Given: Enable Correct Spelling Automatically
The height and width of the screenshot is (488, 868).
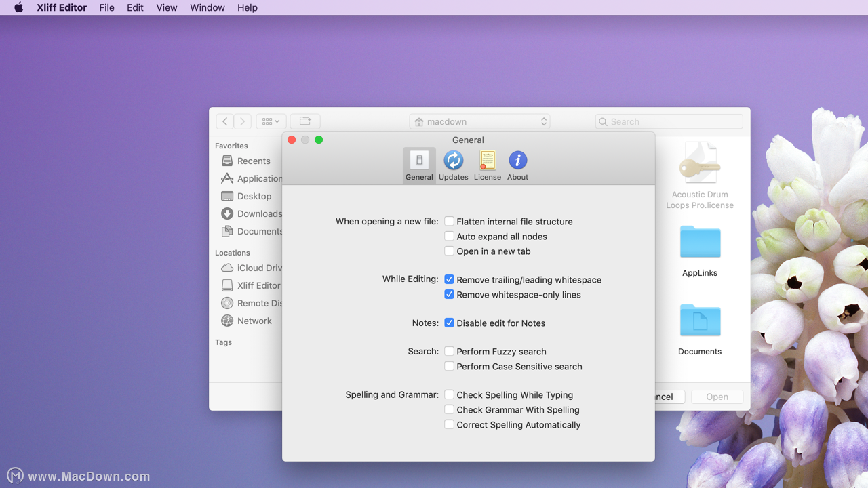Looking at the screenshot, I should tap(449, 424).
